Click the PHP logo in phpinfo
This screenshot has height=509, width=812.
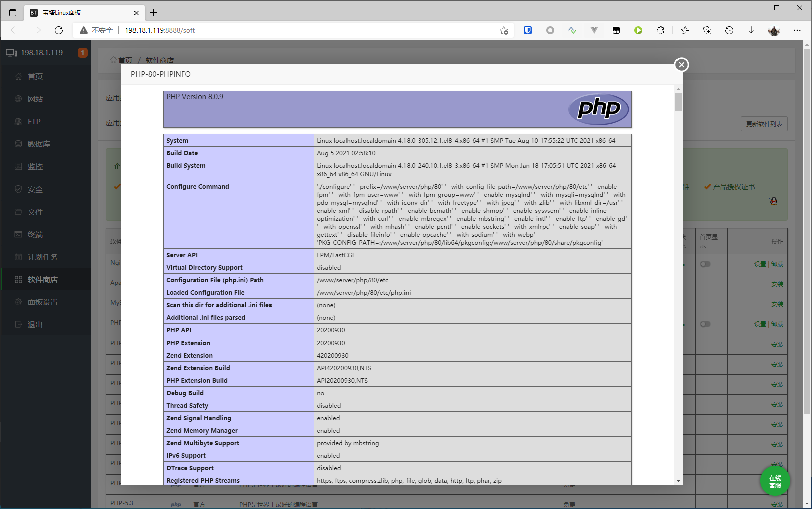(598, 109)
